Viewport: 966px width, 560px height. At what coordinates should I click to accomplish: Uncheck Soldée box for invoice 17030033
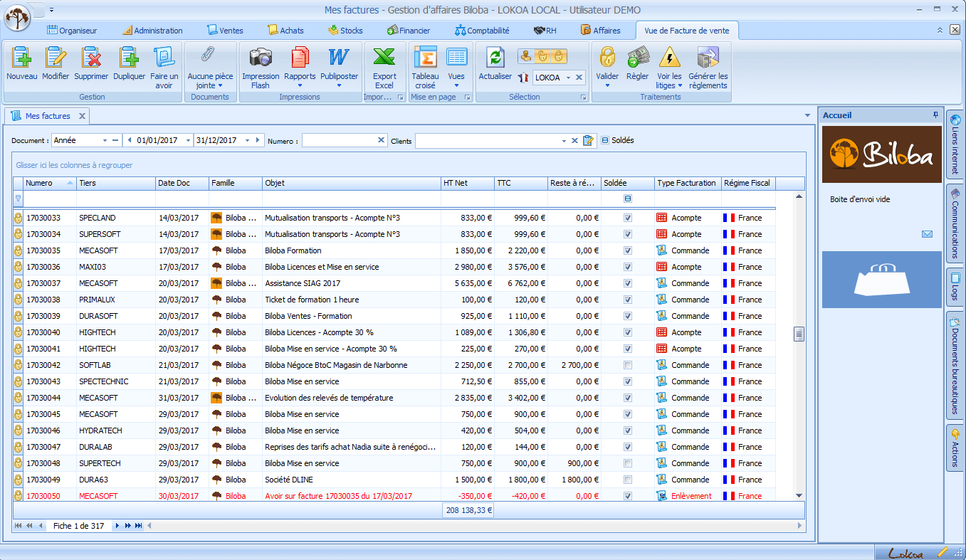pos(627,218)
